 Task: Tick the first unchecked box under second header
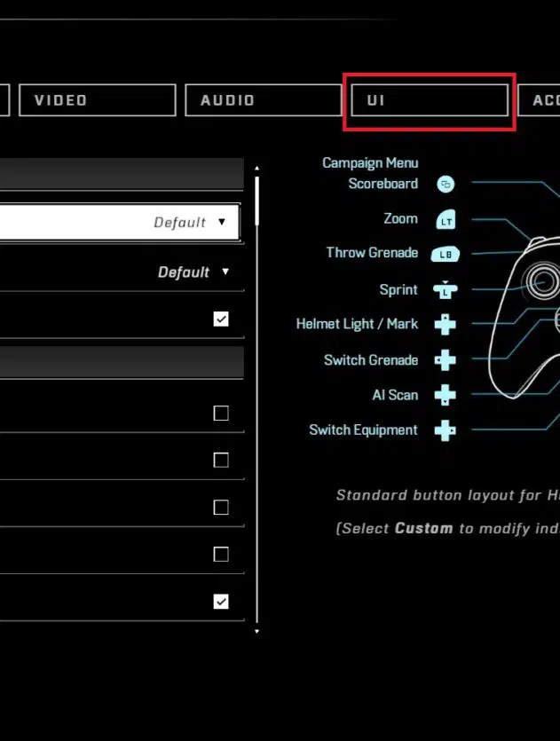[221, 413]
